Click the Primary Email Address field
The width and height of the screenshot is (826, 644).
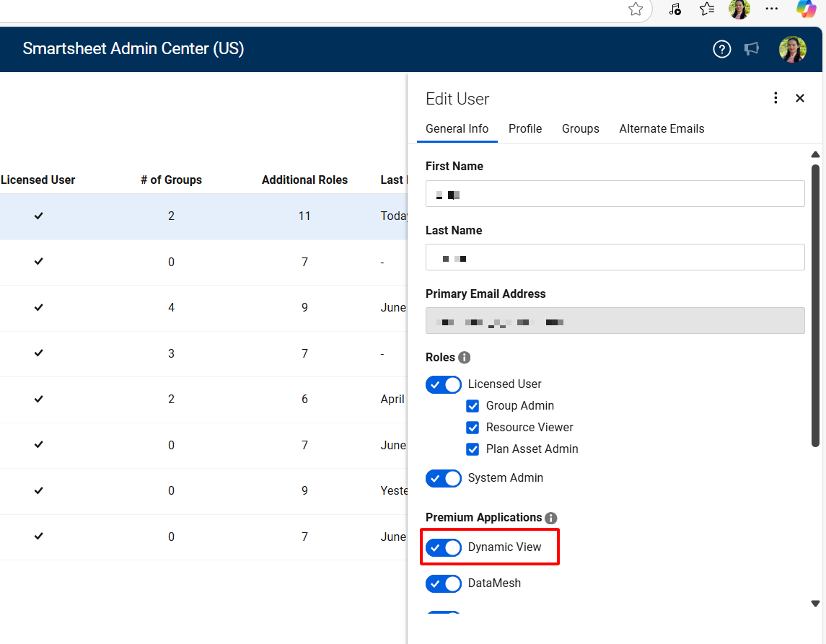[x=615, y=321]
